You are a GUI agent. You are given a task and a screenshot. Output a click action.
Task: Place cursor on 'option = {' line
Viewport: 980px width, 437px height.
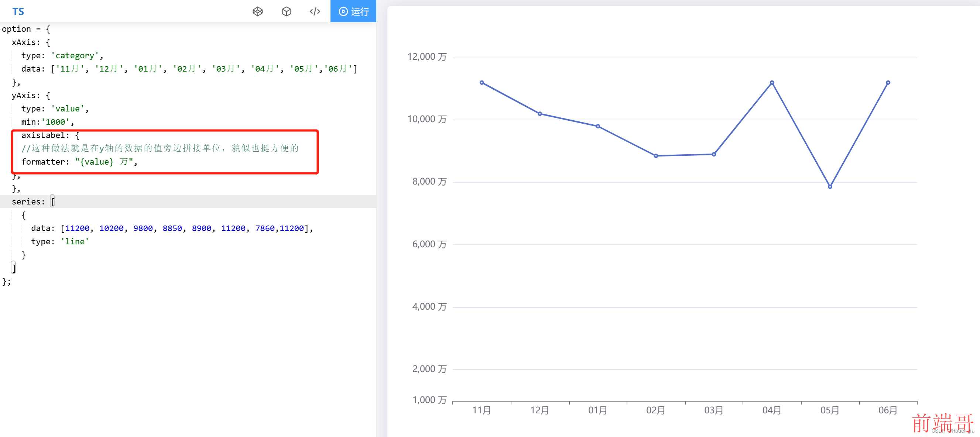26,29
